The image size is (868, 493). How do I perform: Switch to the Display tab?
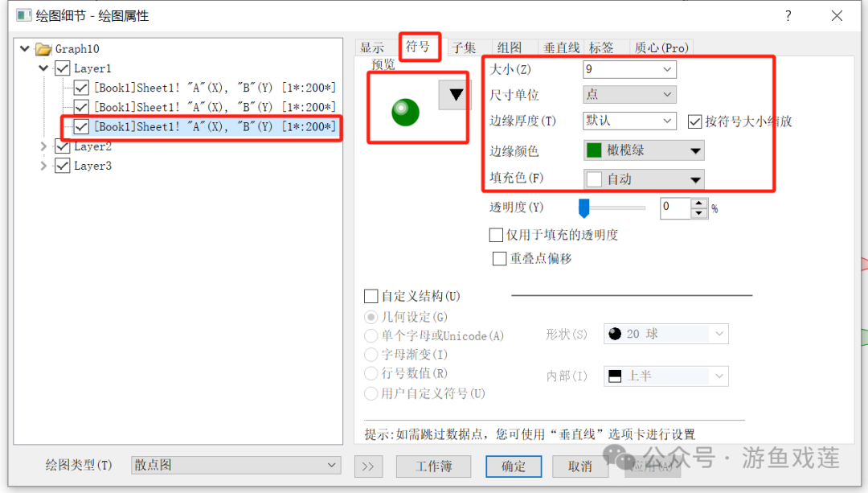tap(372, 47)
